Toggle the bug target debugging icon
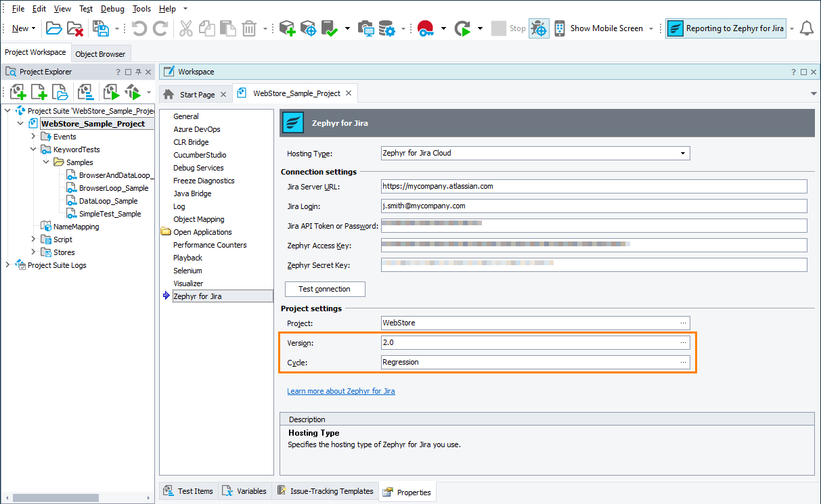The width and height of the screenshot is (821, 504). coord(539,28)
